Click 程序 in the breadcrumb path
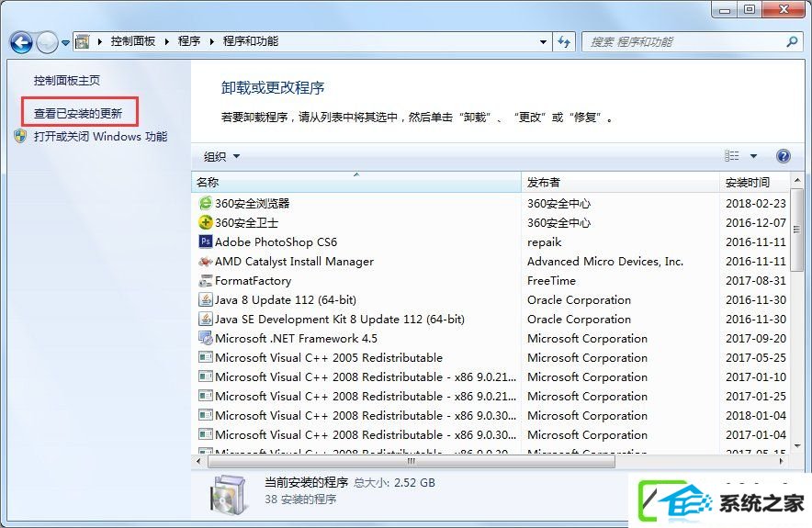 pyautogui.click(x=189, y=41)
